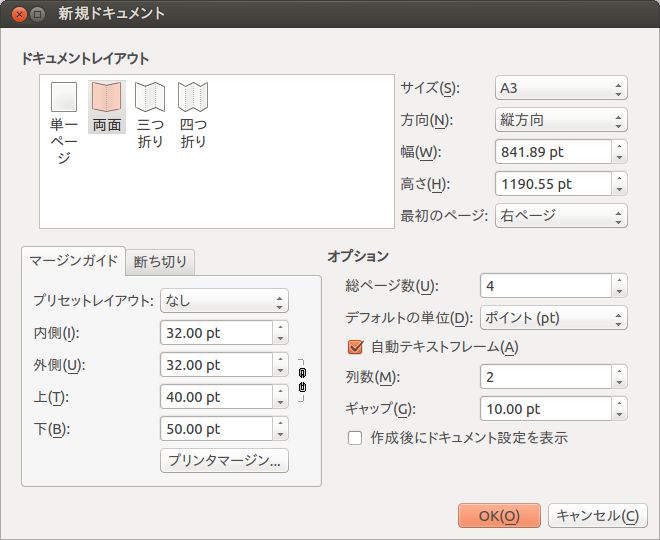
Task: Choose the 四つ折り four-fold layout icon
Action: click(x=193, y=97)
